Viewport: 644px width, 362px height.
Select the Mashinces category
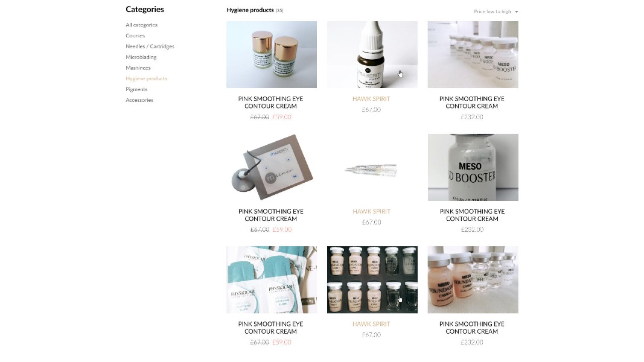pyautogui.click(x=138, y=68)
